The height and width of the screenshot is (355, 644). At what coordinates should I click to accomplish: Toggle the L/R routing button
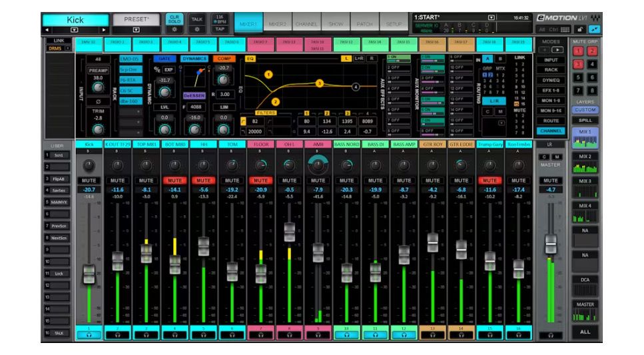493,101
